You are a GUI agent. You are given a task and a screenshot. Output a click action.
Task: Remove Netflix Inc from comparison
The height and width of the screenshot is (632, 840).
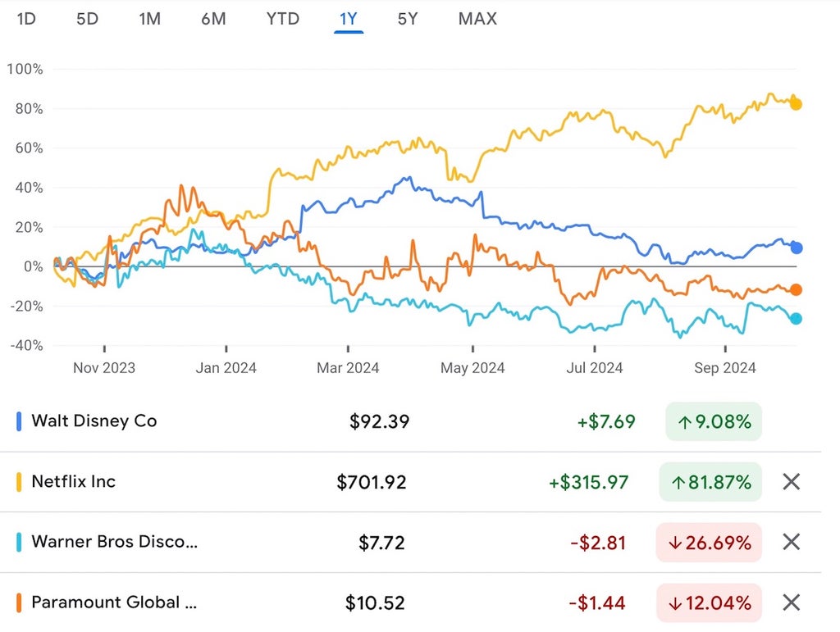pyautogui.click(x=791, y=482)
